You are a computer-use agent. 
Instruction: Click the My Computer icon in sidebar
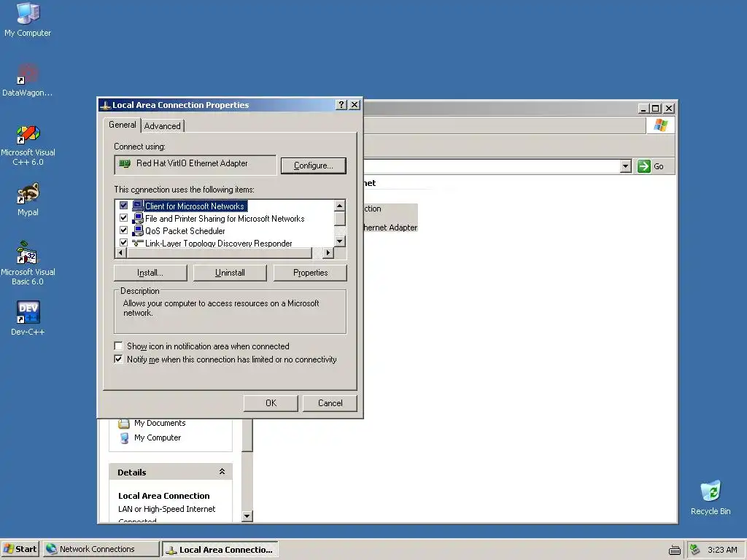point(124,437)
